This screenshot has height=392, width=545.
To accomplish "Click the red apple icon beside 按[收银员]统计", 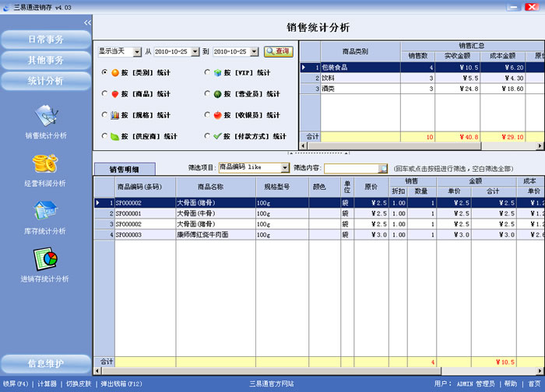I will click(x=217, y=115).
